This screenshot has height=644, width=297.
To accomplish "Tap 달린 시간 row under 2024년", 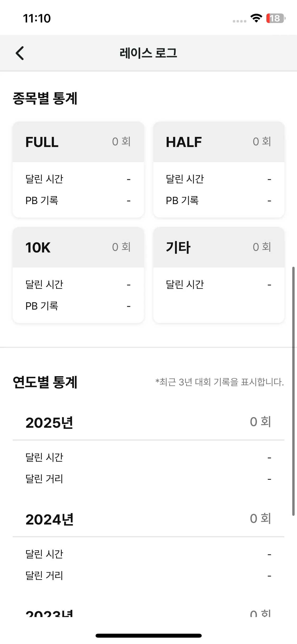I will [148, 554].
